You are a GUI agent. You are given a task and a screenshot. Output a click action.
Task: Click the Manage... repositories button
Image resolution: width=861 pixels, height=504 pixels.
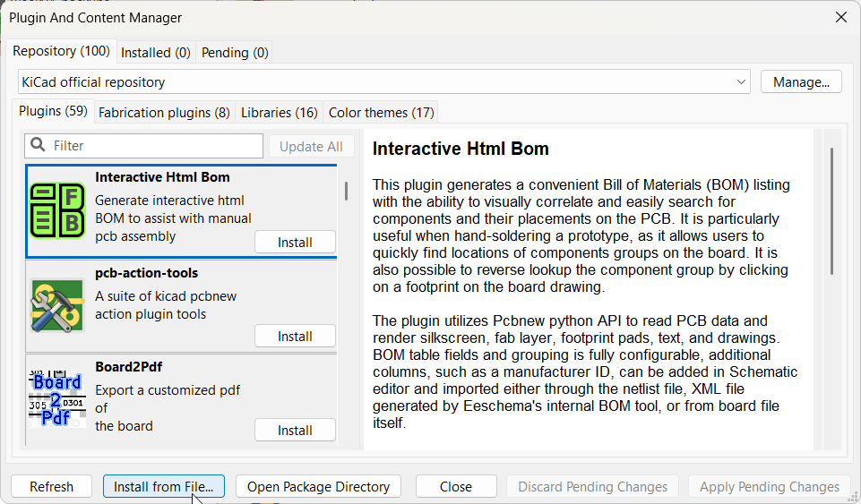801,82
